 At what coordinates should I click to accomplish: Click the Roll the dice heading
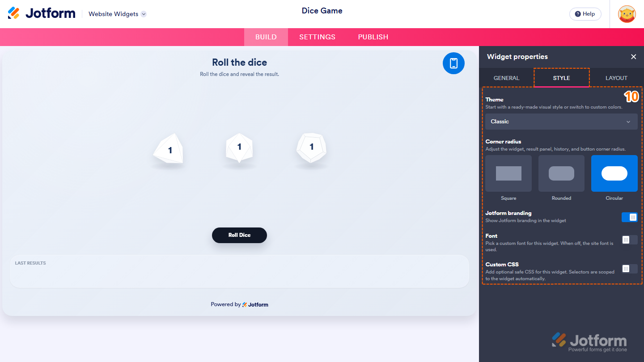coord(239,62)
